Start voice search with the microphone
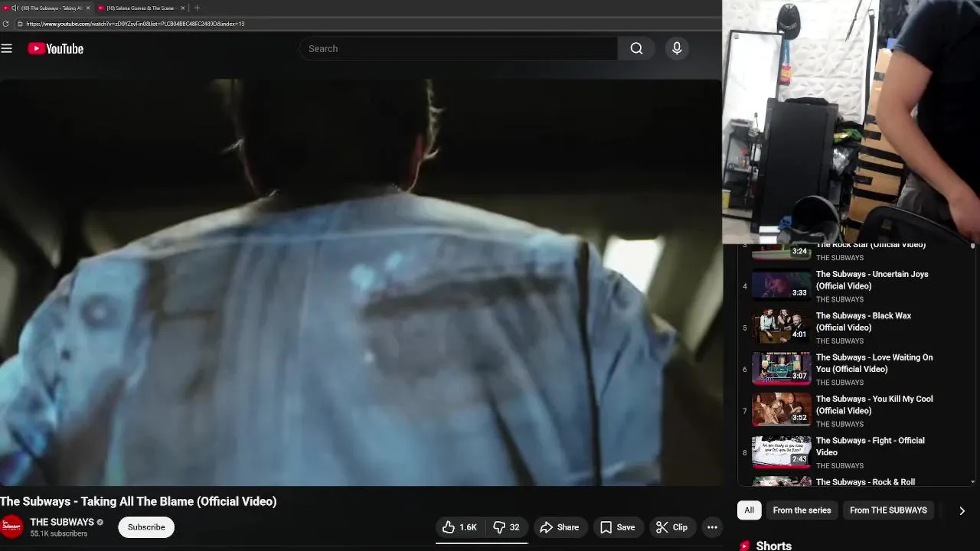 tap(677, 48)
